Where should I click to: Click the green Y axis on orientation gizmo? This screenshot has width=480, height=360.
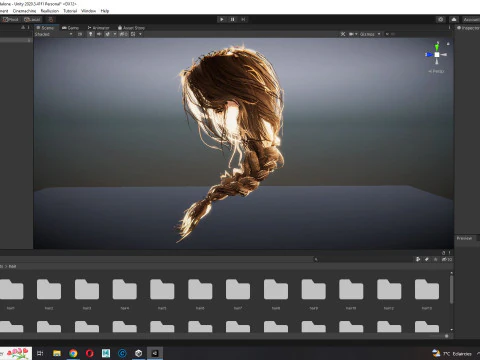point(437,46)
